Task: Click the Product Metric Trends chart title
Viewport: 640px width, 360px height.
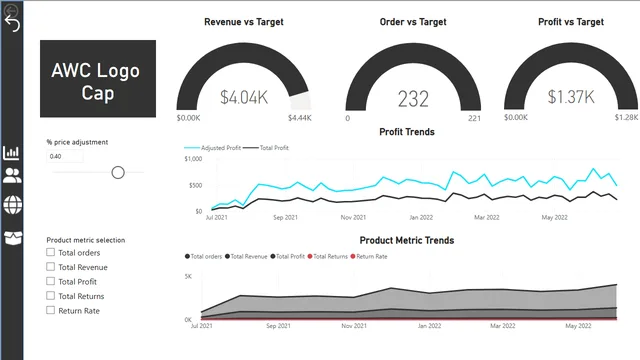Action: tap(407, 240)
